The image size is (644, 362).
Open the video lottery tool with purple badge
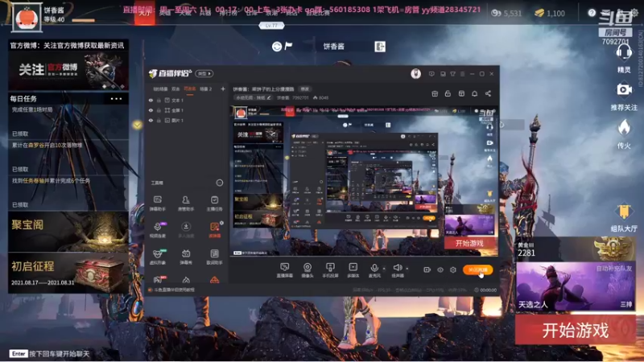pos(158,229)
